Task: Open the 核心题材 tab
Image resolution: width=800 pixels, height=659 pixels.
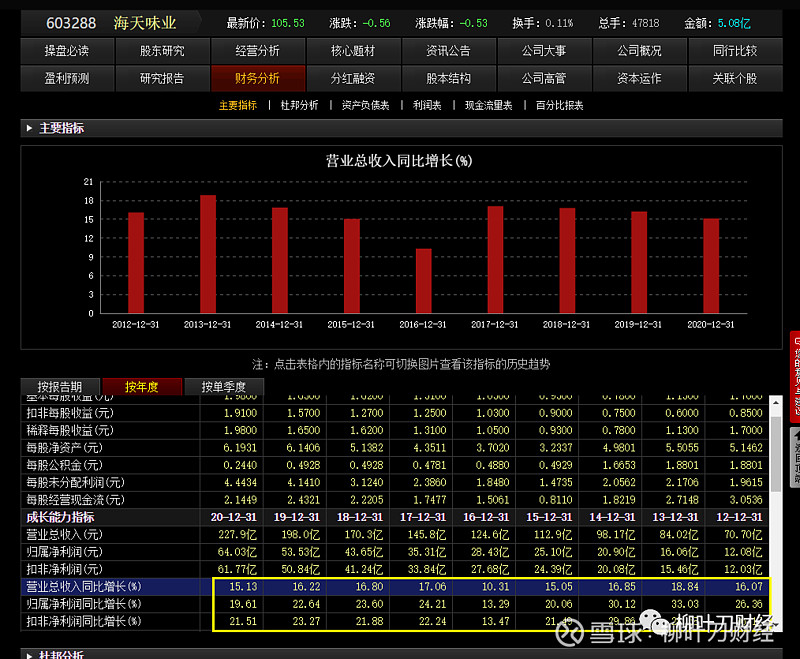Action: 353,51
